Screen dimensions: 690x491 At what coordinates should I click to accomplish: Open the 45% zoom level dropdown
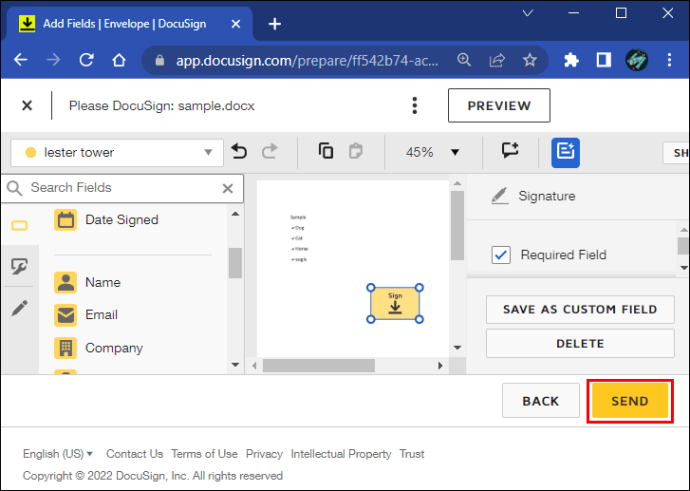[432, 152]
